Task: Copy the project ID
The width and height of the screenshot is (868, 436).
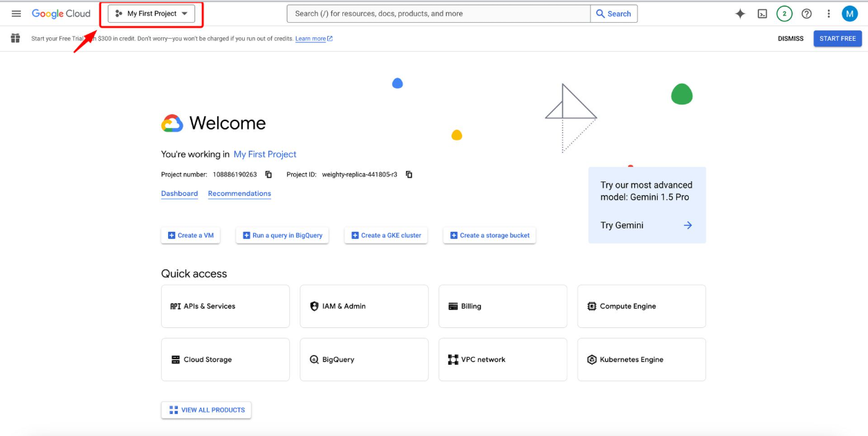Action: [409, 174]
